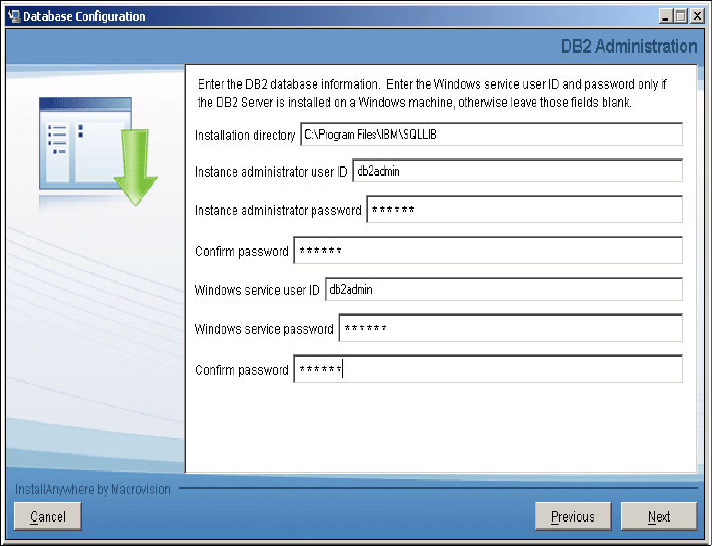Click the InstallAnywhere by Macrovision text
Image resolution: width=712 pixels, height=546 pixels.
(93, 489)
